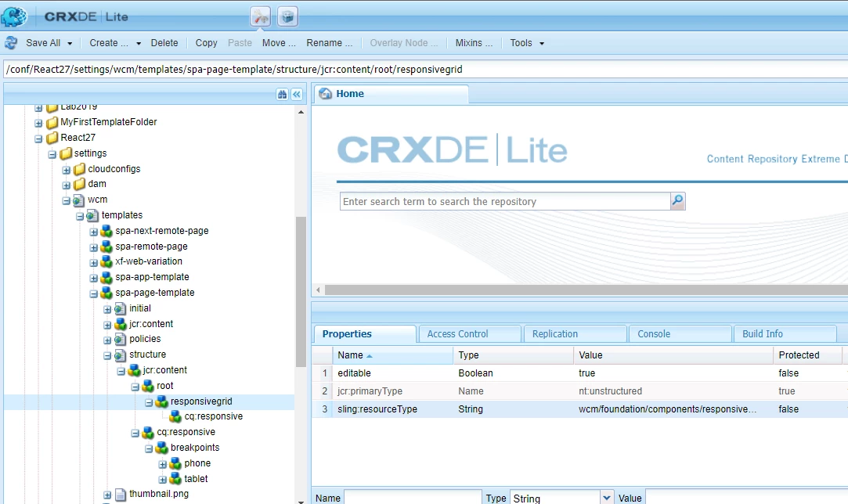Click the repository path address field
Screen dimensions: 848x504
click(x=425, y=69)
